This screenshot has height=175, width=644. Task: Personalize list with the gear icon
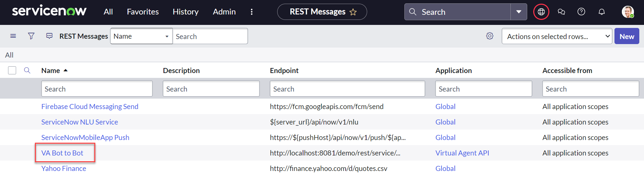coord(490,36)
